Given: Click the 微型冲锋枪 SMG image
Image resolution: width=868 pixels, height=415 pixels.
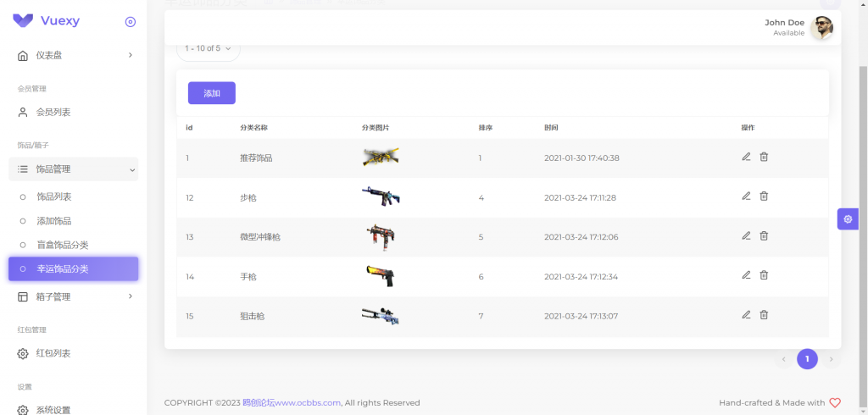Looking at the screenshot, I should point(381,236).
